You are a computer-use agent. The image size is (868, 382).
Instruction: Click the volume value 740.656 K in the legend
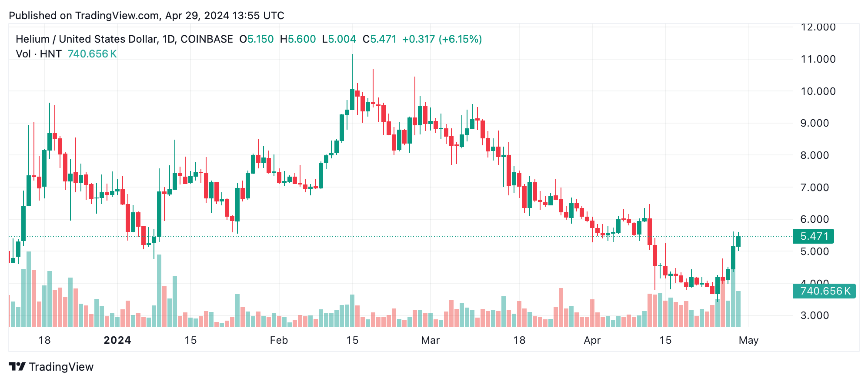click(x=92, y=54)
